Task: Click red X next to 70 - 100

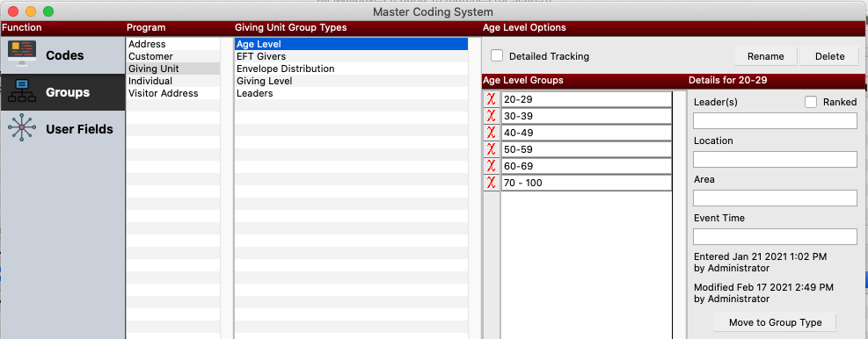Action: (x=491, y=183)
